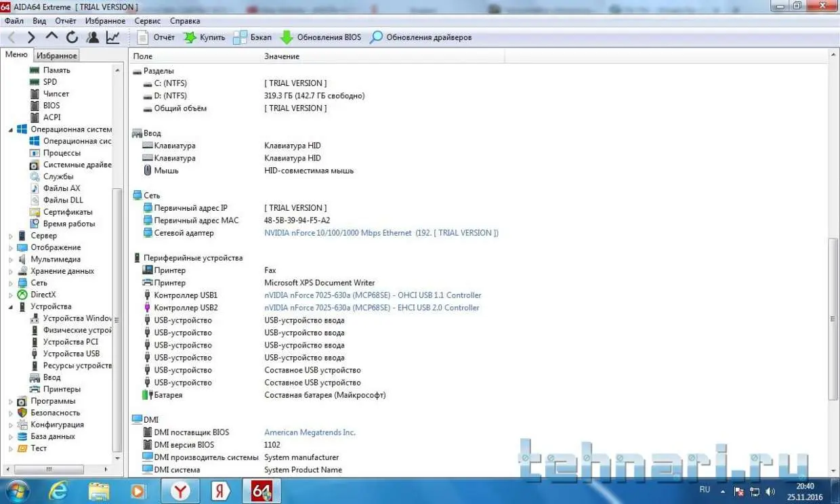Open the Отчёт menu in menu bar
The width and height of the screenshot is (840, 504).
(66, 21)
